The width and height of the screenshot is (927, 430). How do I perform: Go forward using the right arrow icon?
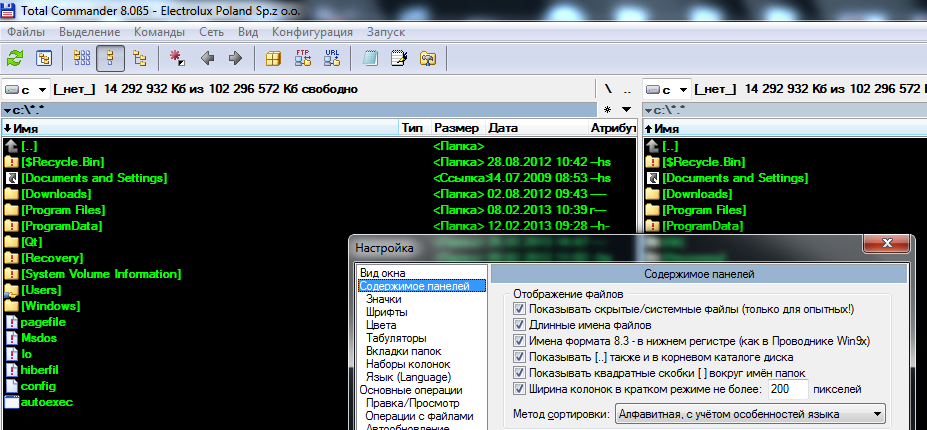point(235,58)
